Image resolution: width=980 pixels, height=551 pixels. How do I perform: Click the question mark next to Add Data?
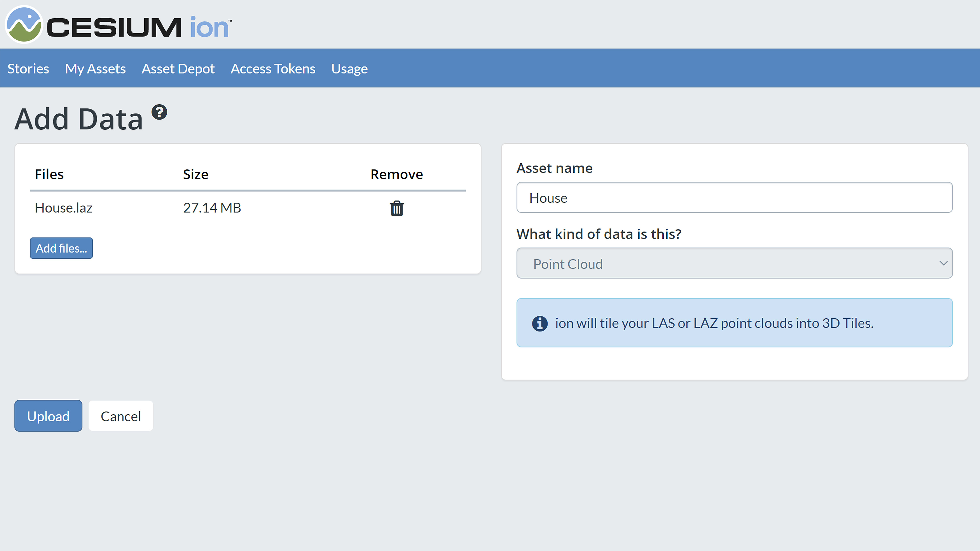pyautogui.click(x=159, y=111)
